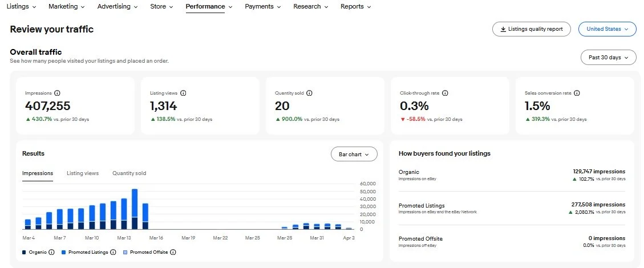
Task: Expand the United States country selector
Action: [x=607, y=29]
